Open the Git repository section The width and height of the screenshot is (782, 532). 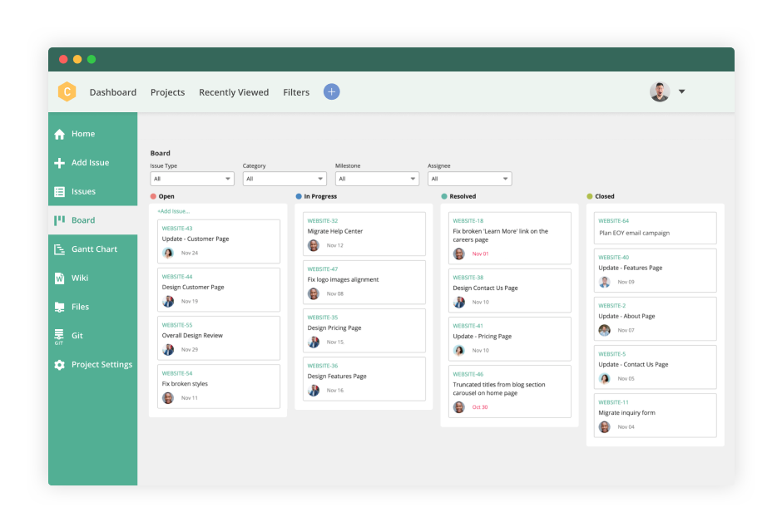tap(77, 335)
